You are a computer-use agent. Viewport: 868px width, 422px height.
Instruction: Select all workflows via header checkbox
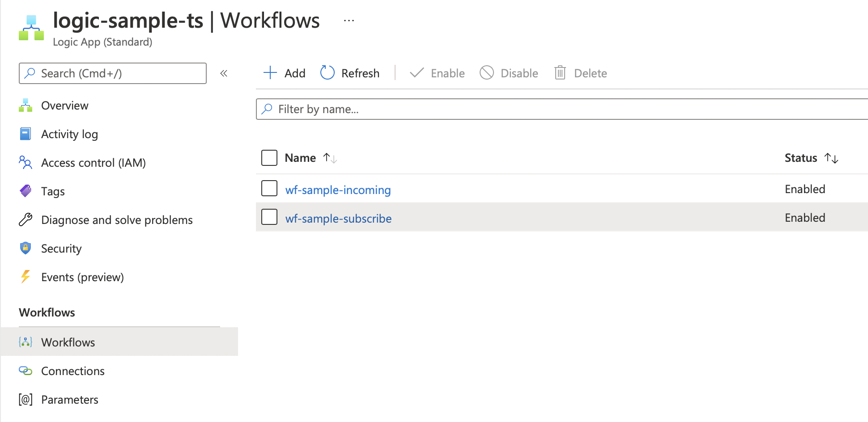[x=269, y=157]
